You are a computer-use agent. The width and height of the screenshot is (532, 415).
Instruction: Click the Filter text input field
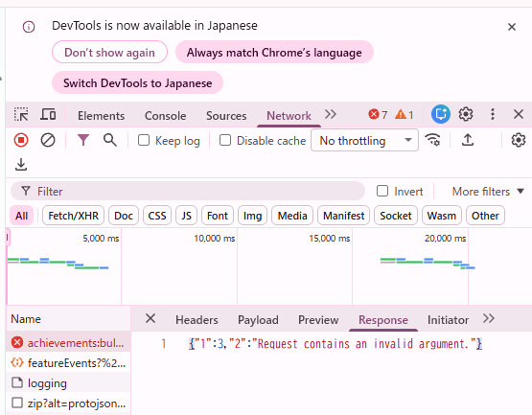pyautogui.click(x=188, y=191)
